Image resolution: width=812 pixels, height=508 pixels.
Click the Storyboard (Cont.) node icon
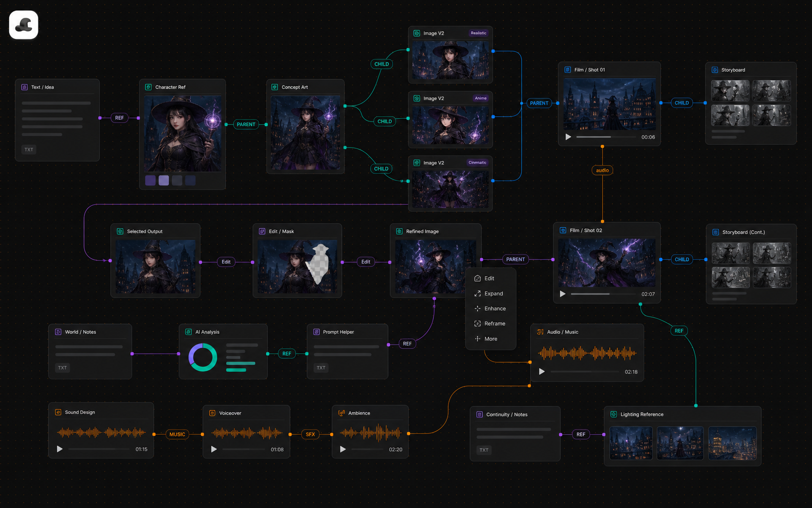[x=715, y=232]
